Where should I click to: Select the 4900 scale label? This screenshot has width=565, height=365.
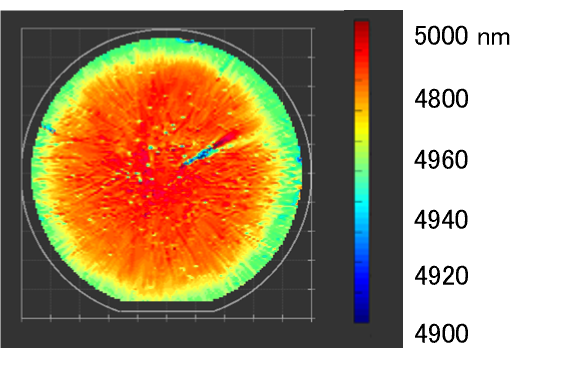click(441, 334)
